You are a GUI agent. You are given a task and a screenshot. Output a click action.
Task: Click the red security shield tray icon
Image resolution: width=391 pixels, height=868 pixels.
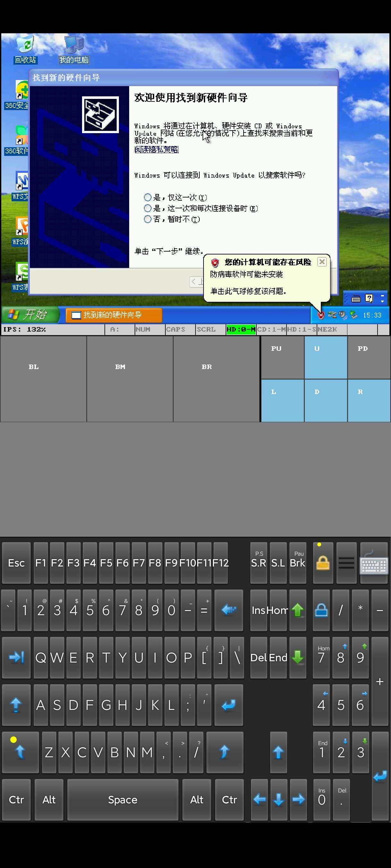(320, 315)
